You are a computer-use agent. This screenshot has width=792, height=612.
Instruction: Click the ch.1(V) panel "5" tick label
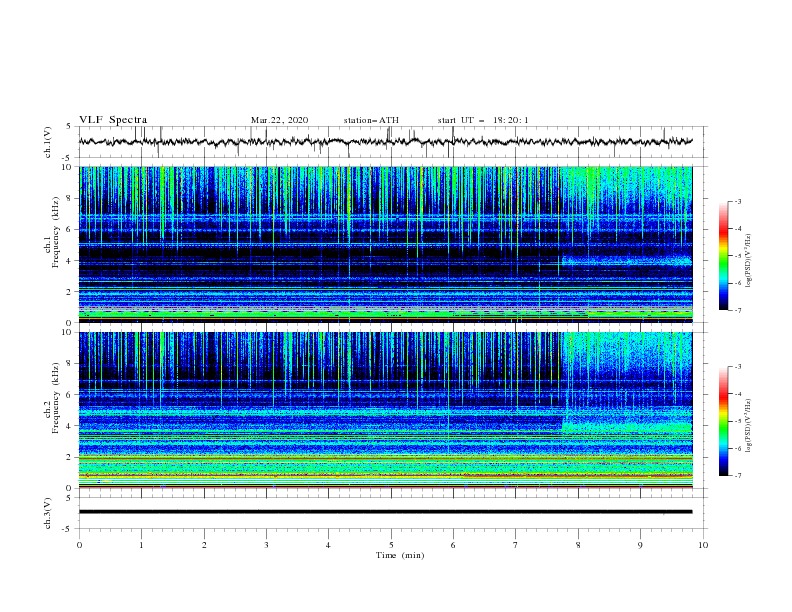[x=69, y=126]
